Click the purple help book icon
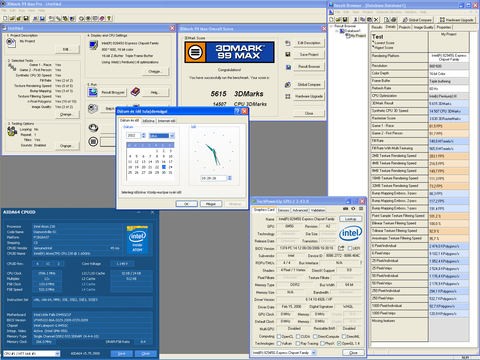Viewport: 480px width, 360px height. [x=135, y=92]
